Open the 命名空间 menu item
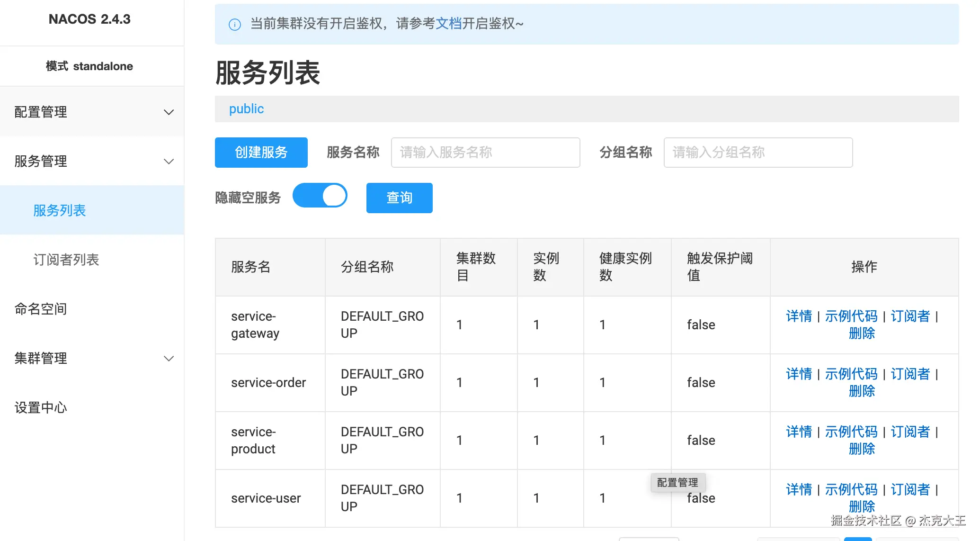 41,309
